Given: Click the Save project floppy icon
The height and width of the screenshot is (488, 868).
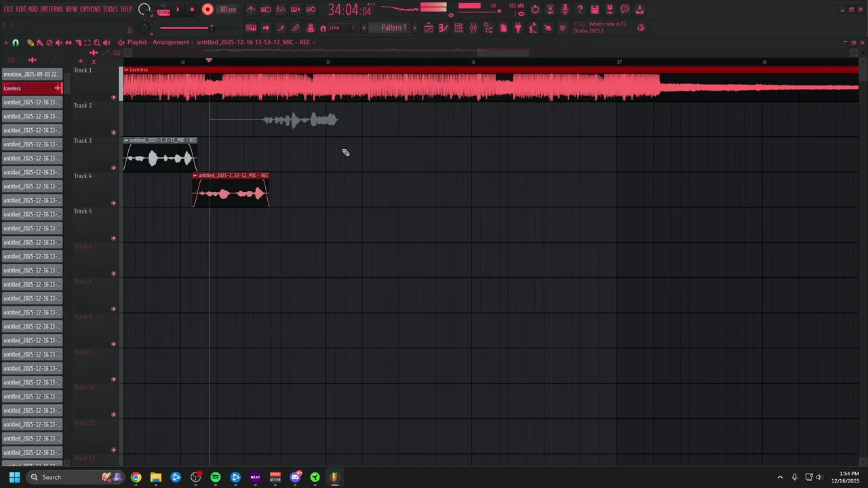Looking at the screenshot, I should coord(595,9).
